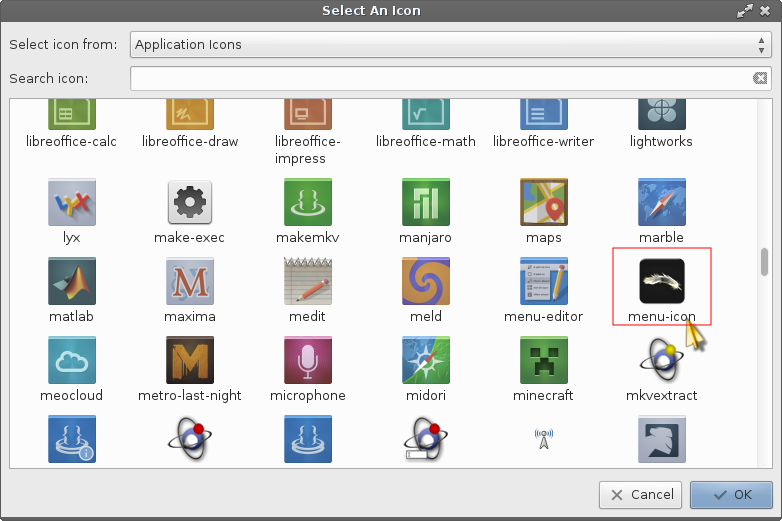Pick the medit notepad icon

[x=308, y=281]
